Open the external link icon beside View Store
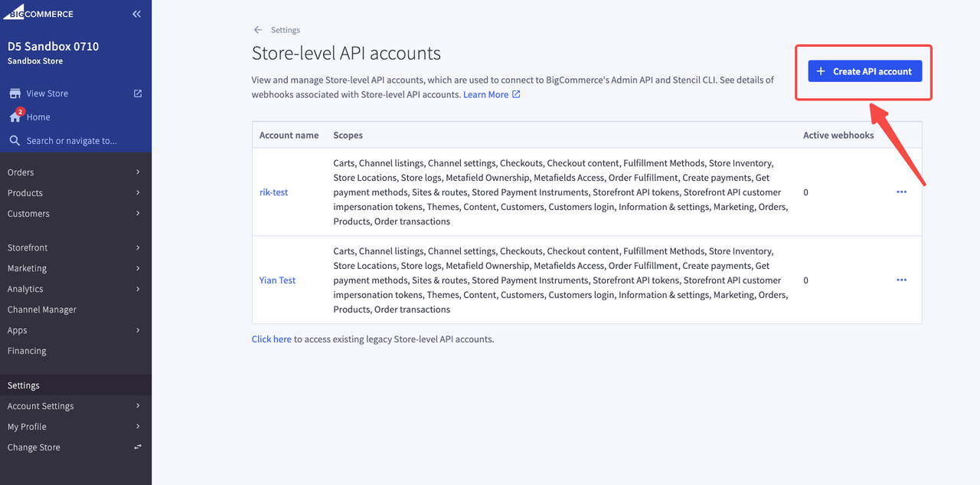This screenshot has width=980, height=485. 138,93
